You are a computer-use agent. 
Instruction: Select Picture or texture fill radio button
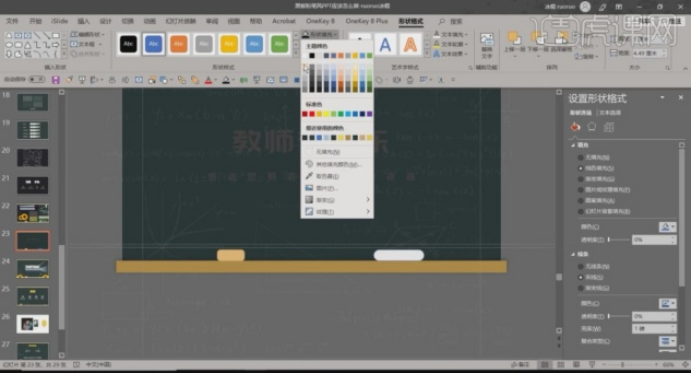click(581, 190)
